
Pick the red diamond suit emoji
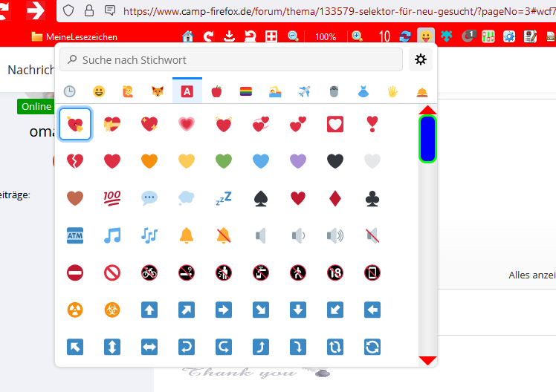click(335, 198)
